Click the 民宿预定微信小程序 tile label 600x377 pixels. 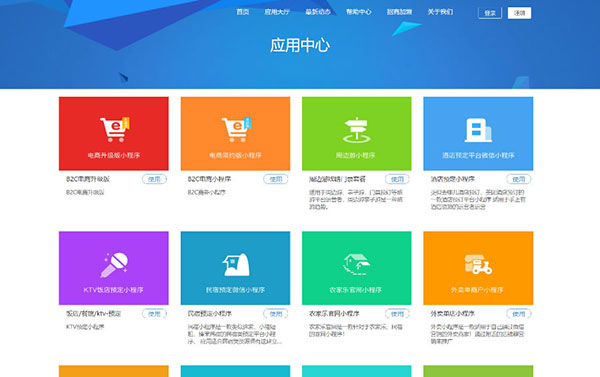(235, 290)
